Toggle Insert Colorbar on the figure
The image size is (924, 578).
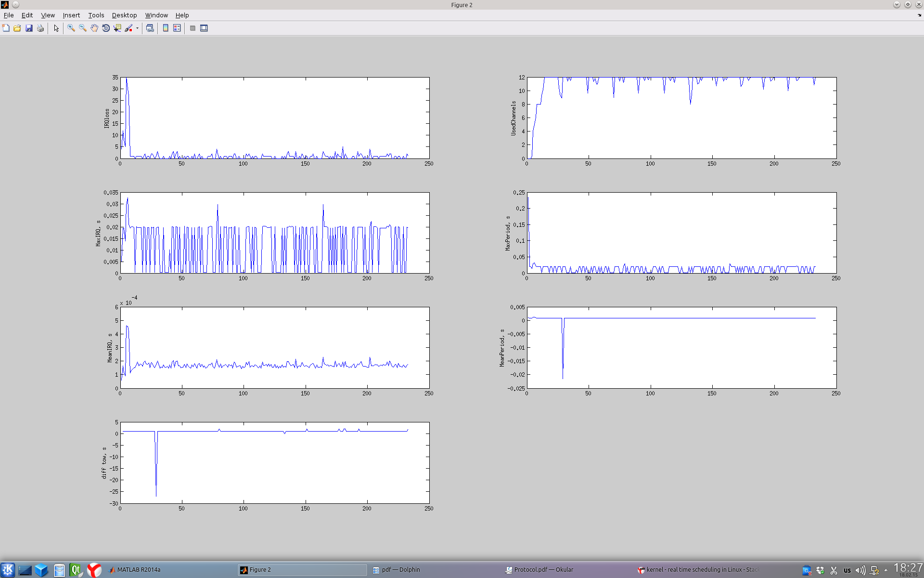coord(166,28)
